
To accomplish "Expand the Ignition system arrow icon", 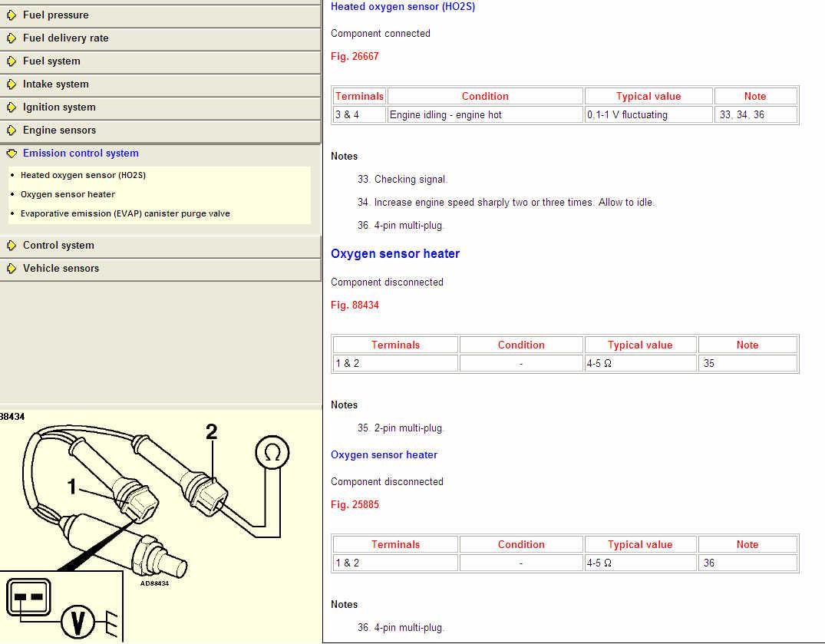I will tap(12, 107).
